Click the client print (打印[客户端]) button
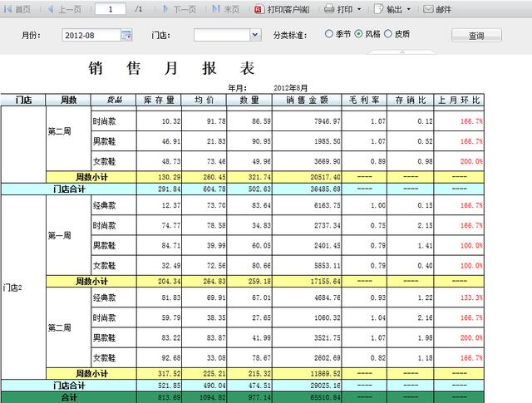The height and width of the screenshot is (403, 532). pyautogui.click(x=282, y=9)
